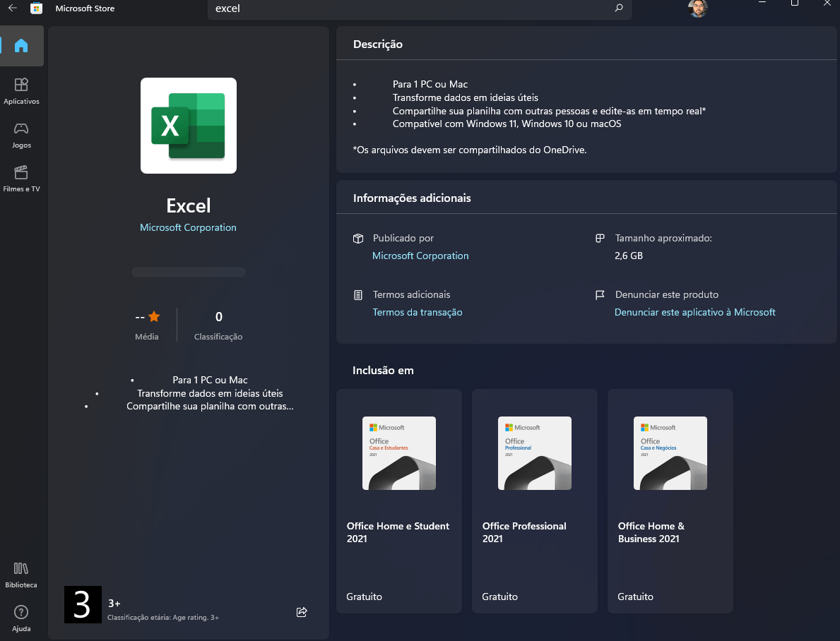This screenshot has height=641, width=840.
Task: Open the Home section in sidebar
Action: tap(21, 45)
